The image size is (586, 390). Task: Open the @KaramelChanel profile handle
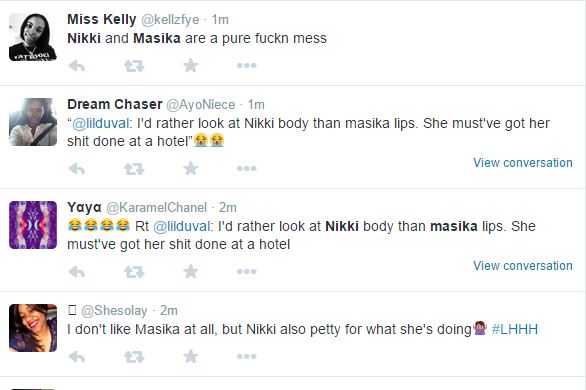(156, 207)
